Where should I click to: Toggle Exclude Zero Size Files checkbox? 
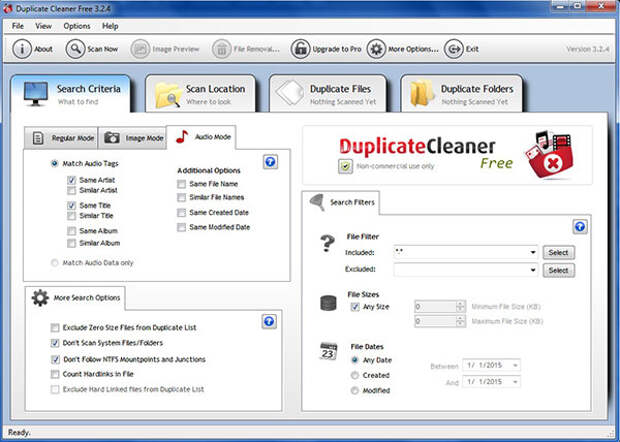tap(55, 328)
